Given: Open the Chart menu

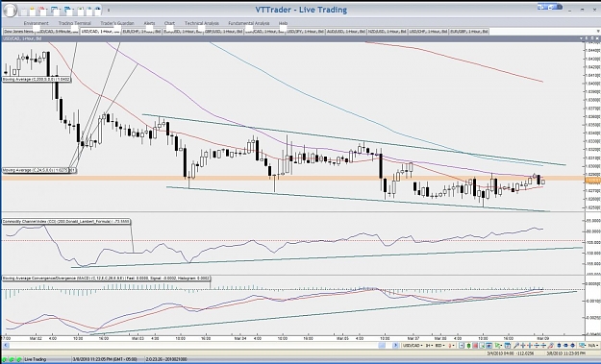Looking at the screenshot, I should coord(169,23).
